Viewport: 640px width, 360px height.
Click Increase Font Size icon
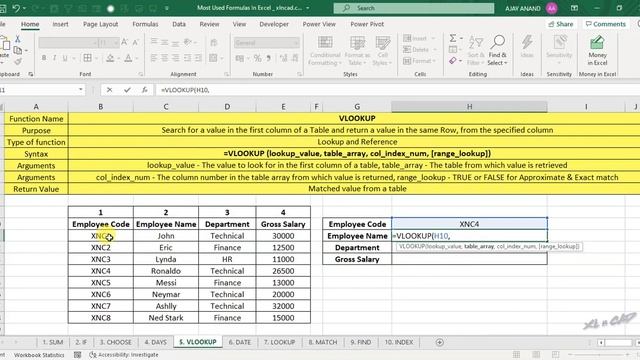point(124,42)
